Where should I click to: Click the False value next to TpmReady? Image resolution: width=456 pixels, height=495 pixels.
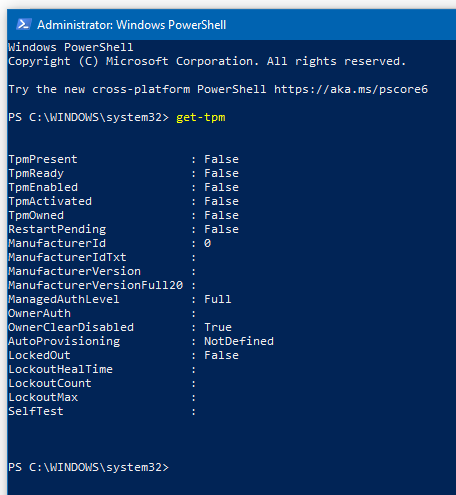tap(221, 173)
